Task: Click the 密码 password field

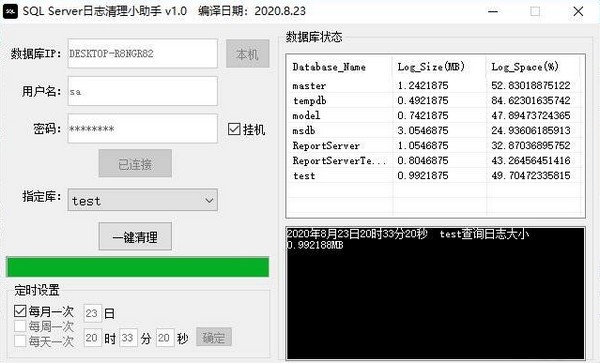Action: (143, 129)
